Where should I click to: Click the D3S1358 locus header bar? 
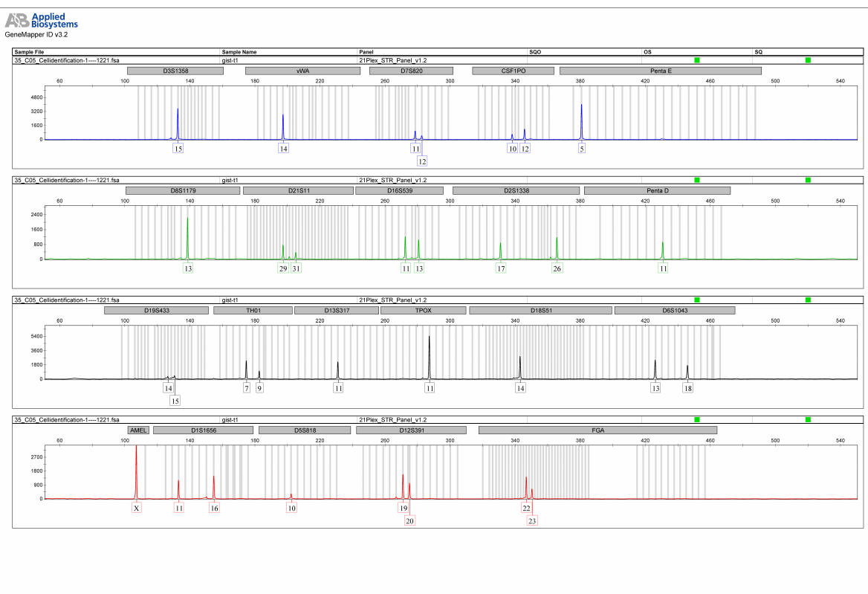(175, 71)
